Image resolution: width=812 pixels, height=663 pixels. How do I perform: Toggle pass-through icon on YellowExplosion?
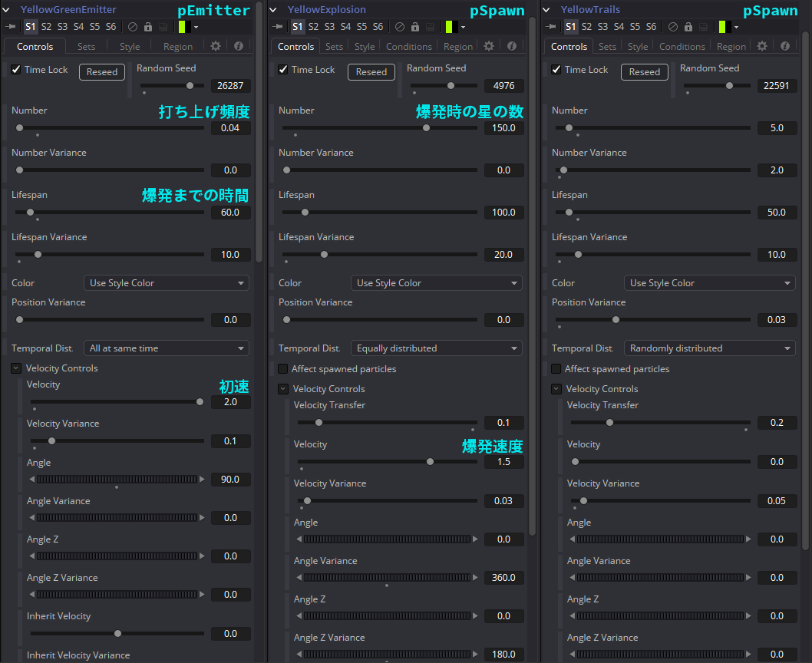click(400, 27)
